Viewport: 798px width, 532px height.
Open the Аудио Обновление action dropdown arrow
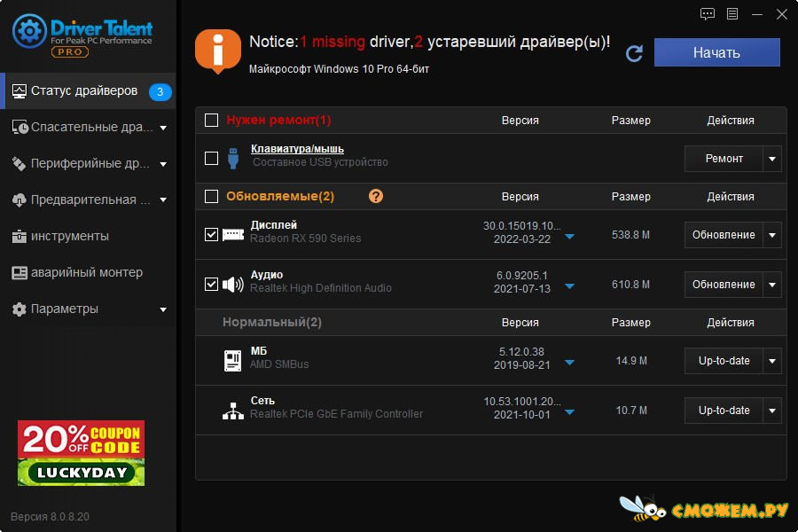[x=772, y=285]
